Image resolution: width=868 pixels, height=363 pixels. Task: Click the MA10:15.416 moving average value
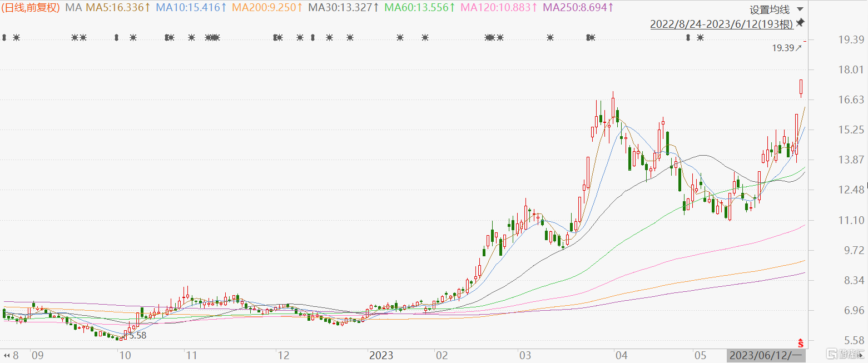tap(191, 8)
